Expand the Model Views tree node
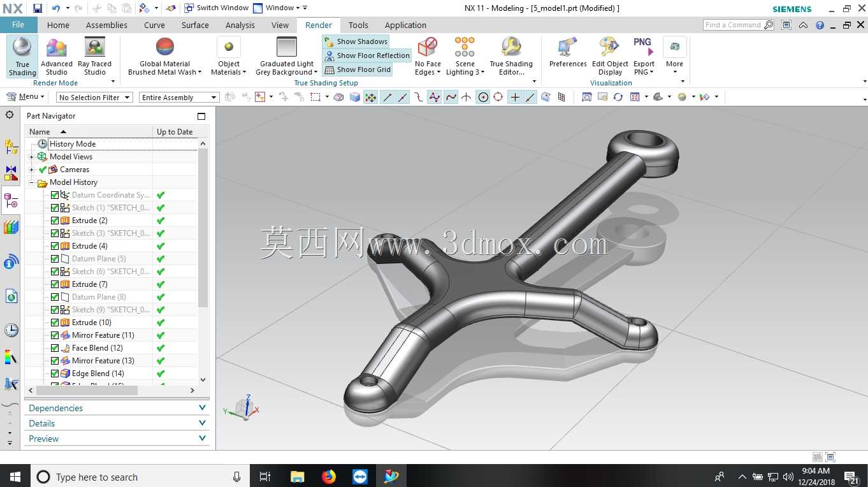This screenshot has width=868, height=487. click(x=32, y=157)
